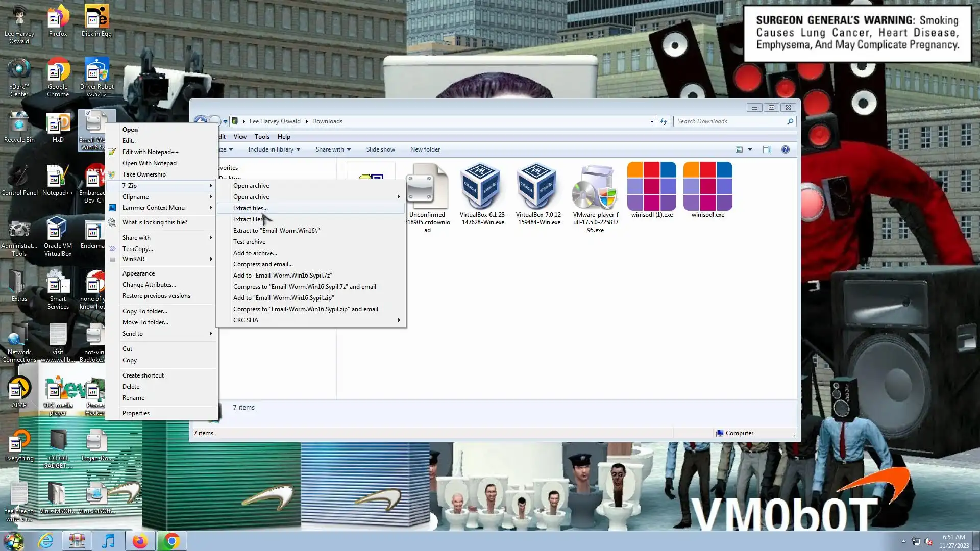This screenshot has width=980, height=551.
Task: Expand the Include in library dropdown
Action: [x=274, y=149]
